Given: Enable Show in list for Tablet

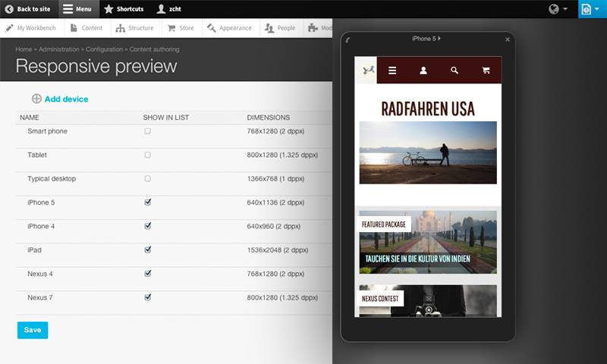Looking at the screenshot, I should [x=147, y=155].
